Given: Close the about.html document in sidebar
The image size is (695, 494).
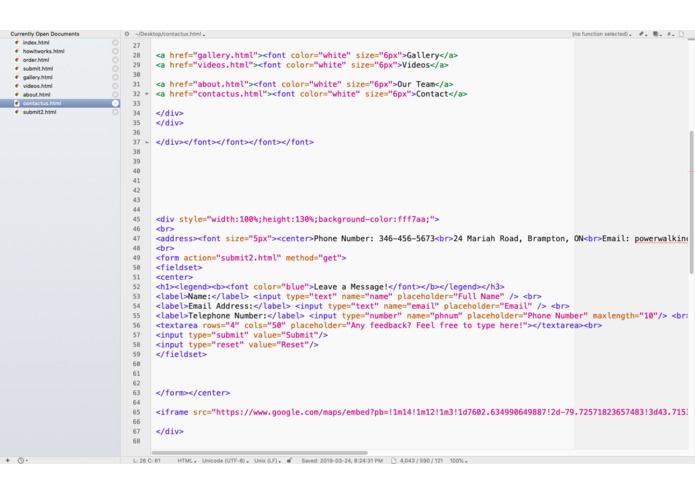Looking at the screenshot, I should coord(115,94).
